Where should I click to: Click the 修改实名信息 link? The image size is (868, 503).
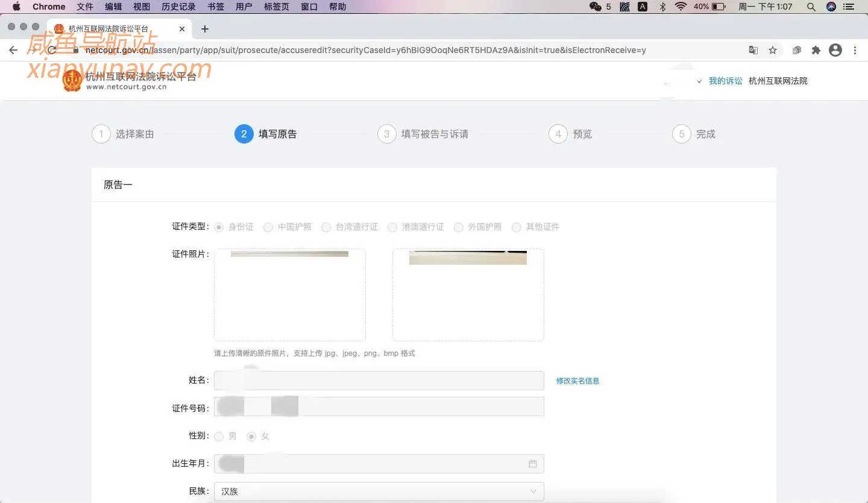(577, 381)
